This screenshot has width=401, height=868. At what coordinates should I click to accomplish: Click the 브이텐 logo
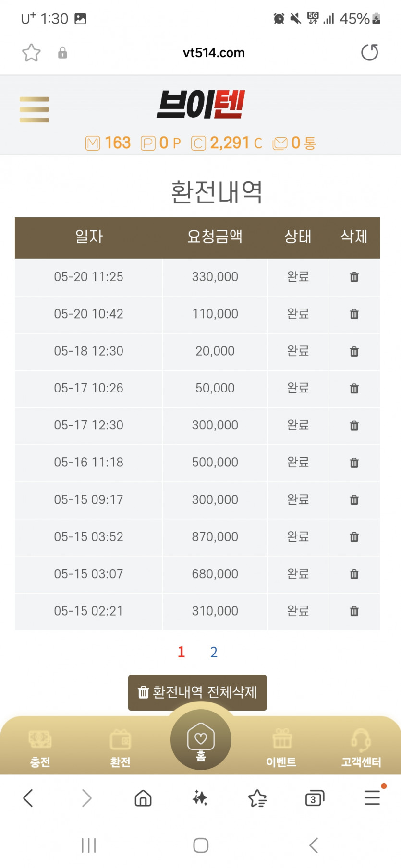tap(201, 104)
